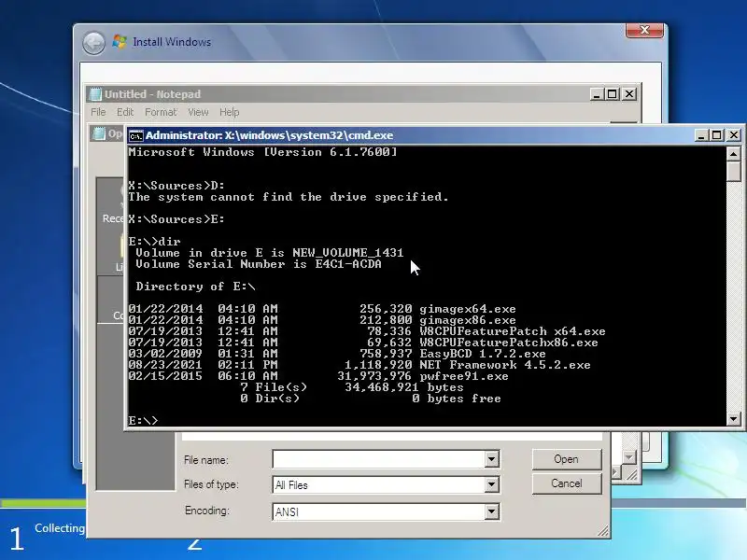Click the NEW_VOLUME_1431 volume label text

coord(347,253)
